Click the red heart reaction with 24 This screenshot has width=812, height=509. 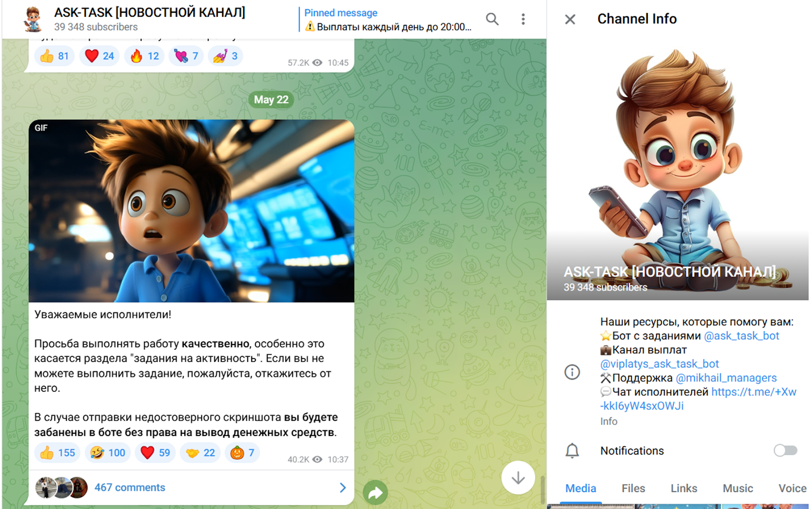(99, 56)
